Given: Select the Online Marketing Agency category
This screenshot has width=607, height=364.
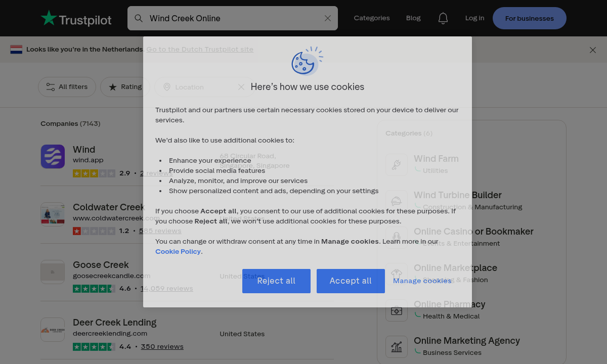Looking at the screenshot, I should (x=467, y=341).
